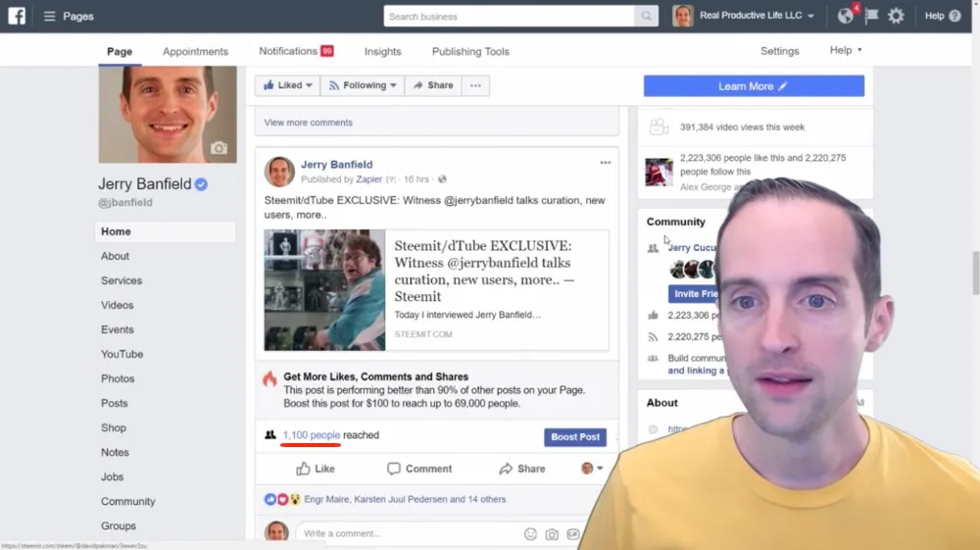Open the page Settings tab

(779, 51)
